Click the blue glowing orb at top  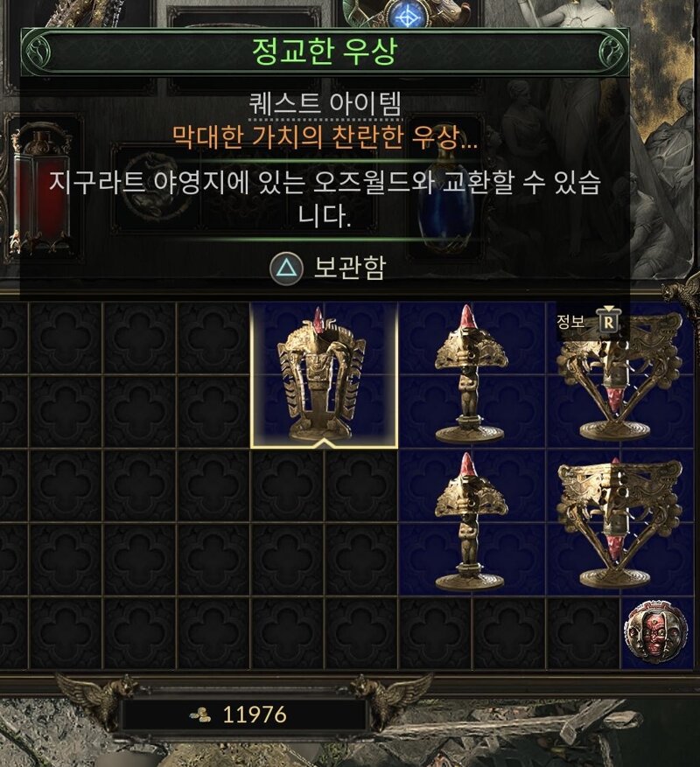(x=406, y=16)
